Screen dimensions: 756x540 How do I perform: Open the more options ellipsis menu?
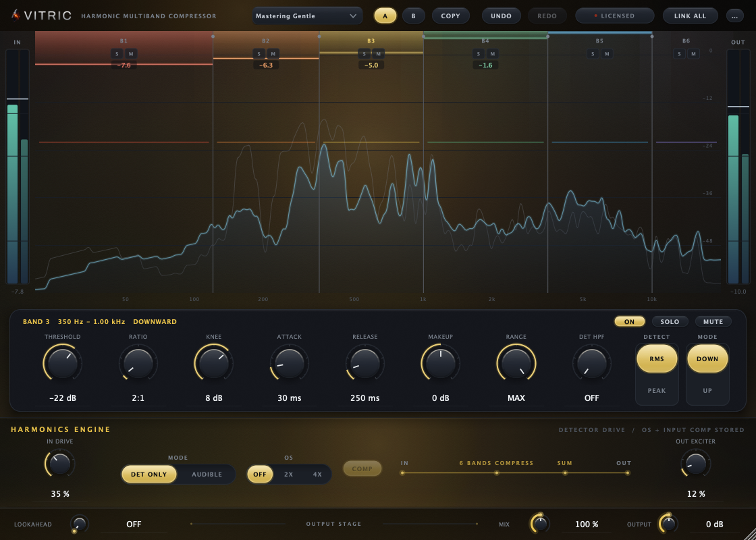click(735, 16)
